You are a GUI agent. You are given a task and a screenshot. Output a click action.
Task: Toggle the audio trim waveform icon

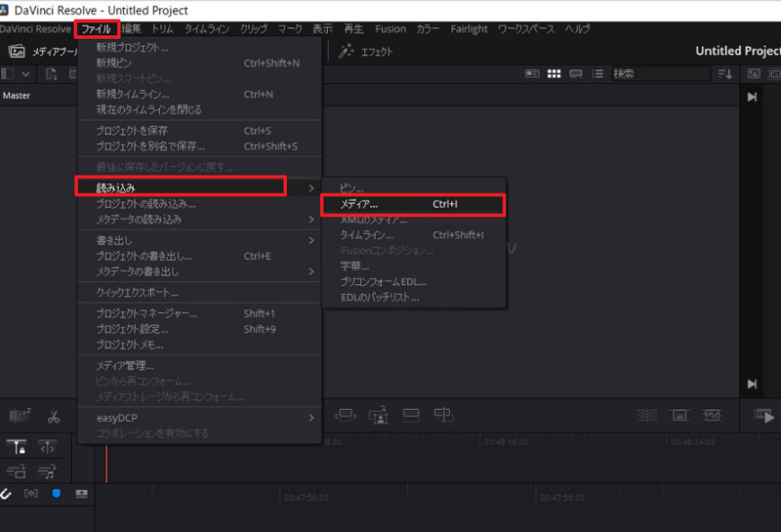coord(31,493)
